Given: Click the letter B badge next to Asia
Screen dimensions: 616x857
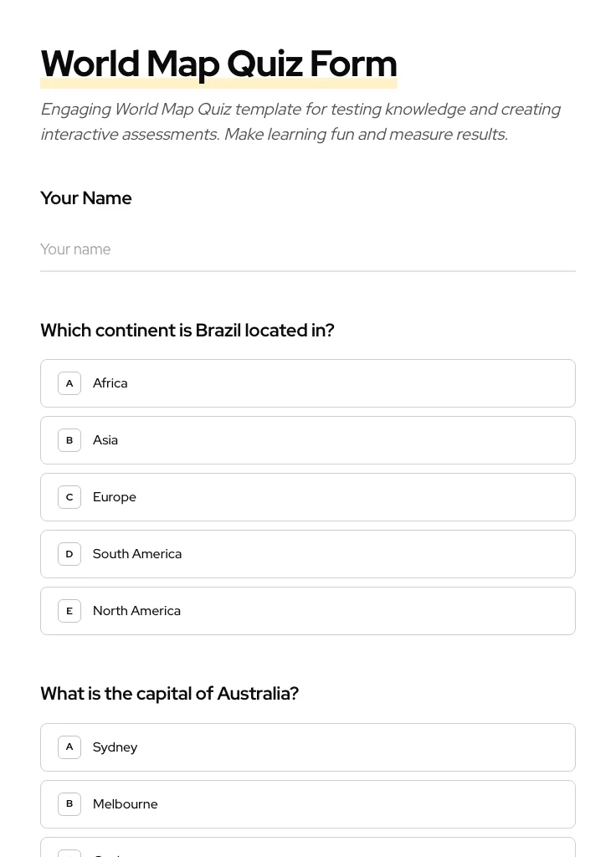Looking at the screenshot, I should [69, 439].
